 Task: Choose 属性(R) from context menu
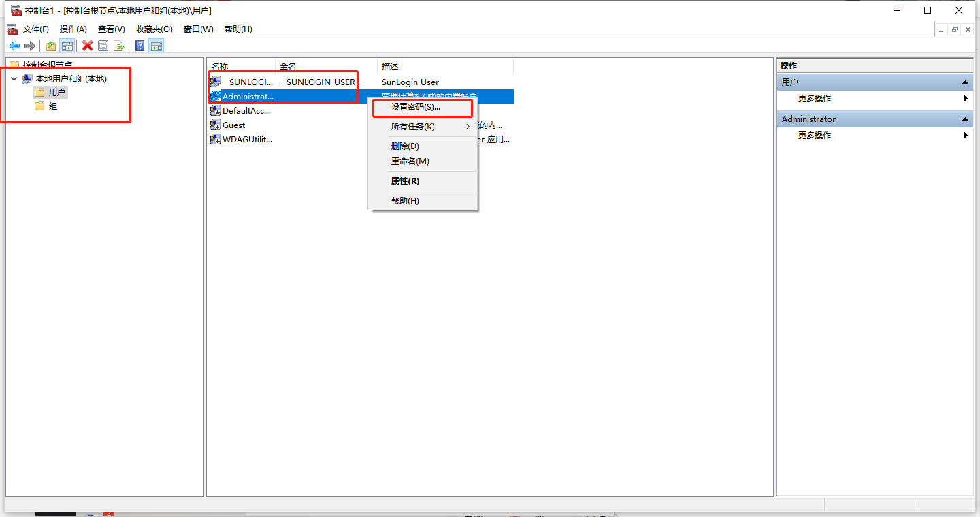(x=423, y=181)
